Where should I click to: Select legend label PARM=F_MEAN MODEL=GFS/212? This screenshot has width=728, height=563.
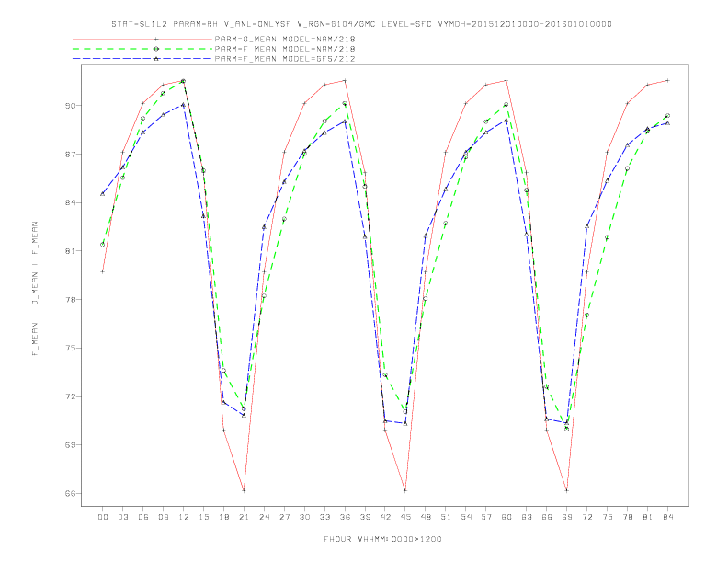click(285, 59)
